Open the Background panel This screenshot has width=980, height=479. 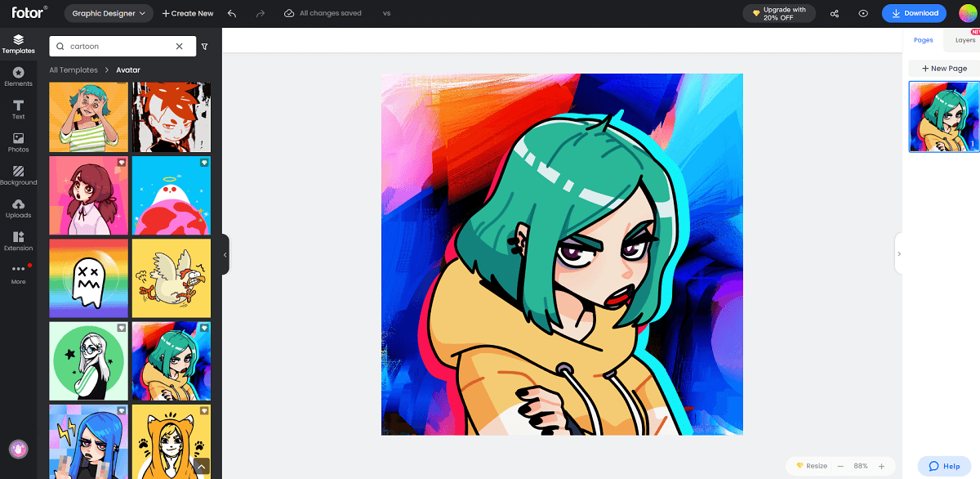[18, 173]
